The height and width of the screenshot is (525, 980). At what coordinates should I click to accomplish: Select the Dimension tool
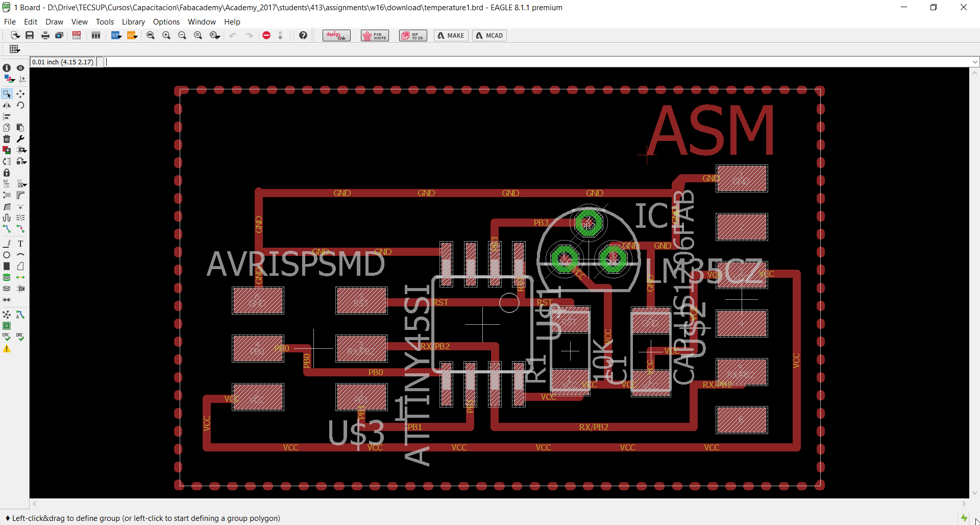click(x=7, y=300)
